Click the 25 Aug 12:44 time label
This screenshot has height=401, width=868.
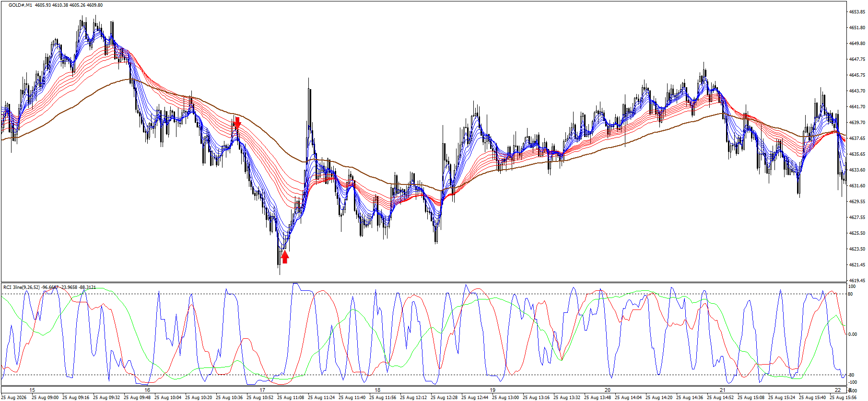475,398
